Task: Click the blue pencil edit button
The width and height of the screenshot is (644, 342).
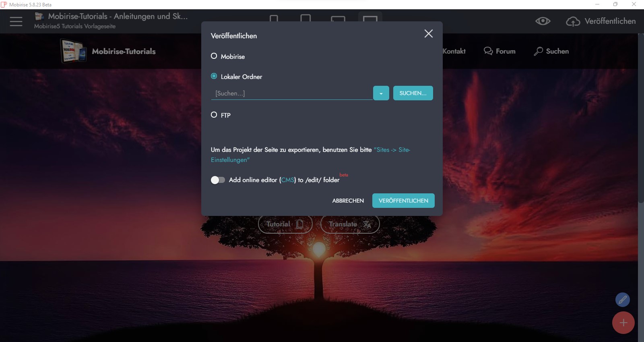Action: 622,300
